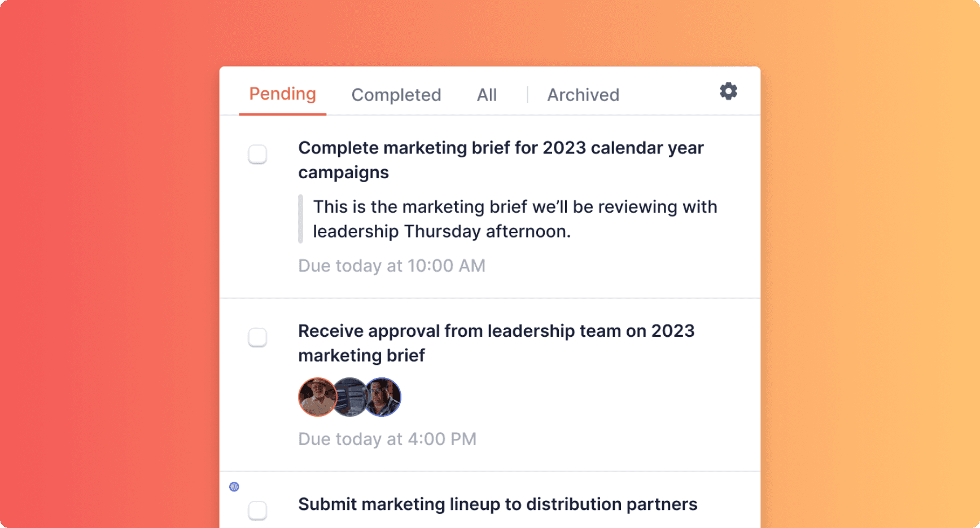The image size is (980, 528).
Task: Click the Due today at 10:00 AM label
Action: (x=391, y=266)
